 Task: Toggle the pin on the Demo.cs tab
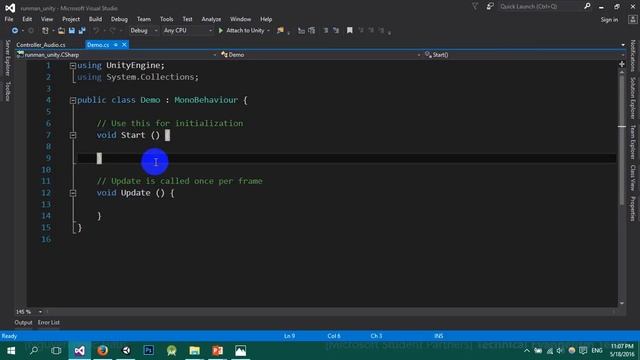pyautogui.click(x=116, y=45)
